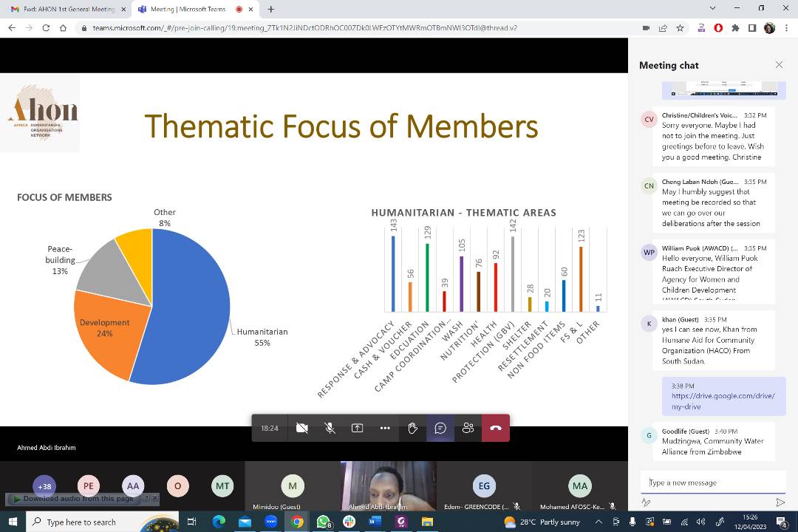Turn on the camera
Screen dimensions: 798x532
tap(302, 428)
